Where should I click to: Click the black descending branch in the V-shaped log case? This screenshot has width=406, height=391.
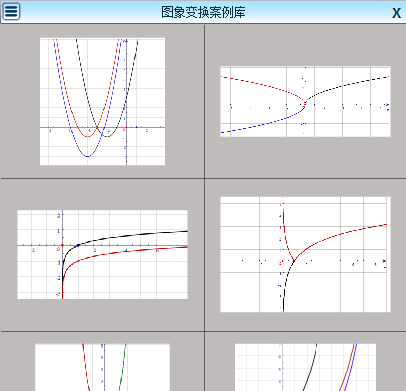286,287
